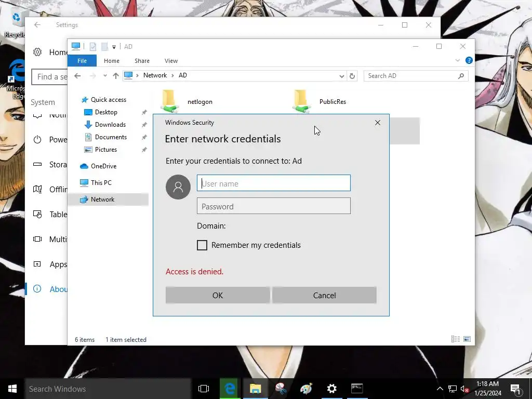Switch to large icons view layout
Viewport: 532px width, 399px height.
pos(467,339)
